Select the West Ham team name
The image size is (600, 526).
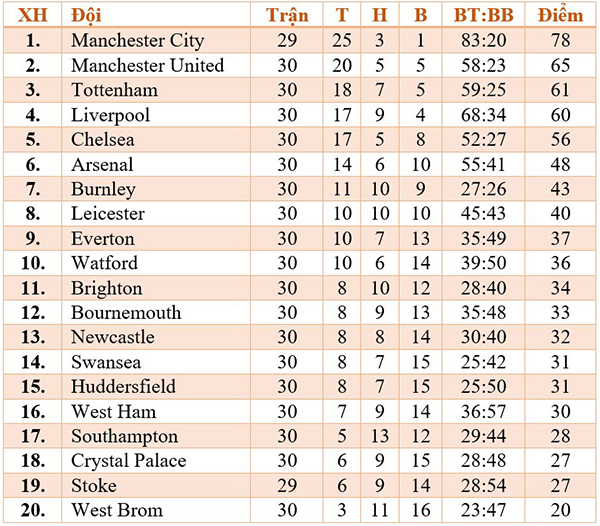(114, 412)
